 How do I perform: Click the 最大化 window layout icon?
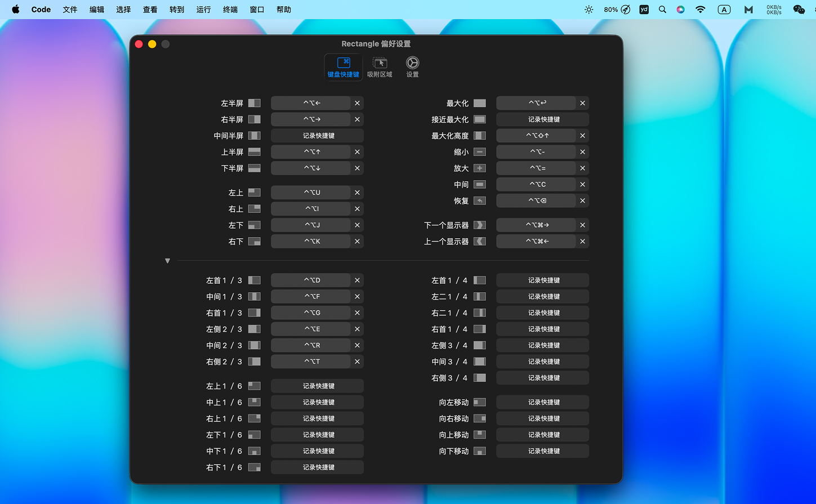click(479, 103)
